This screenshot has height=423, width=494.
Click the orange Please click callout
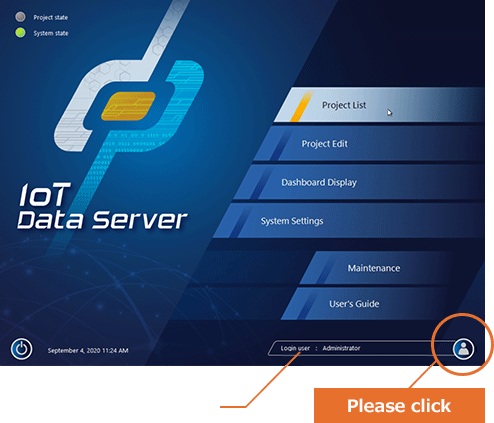[399, 405]
